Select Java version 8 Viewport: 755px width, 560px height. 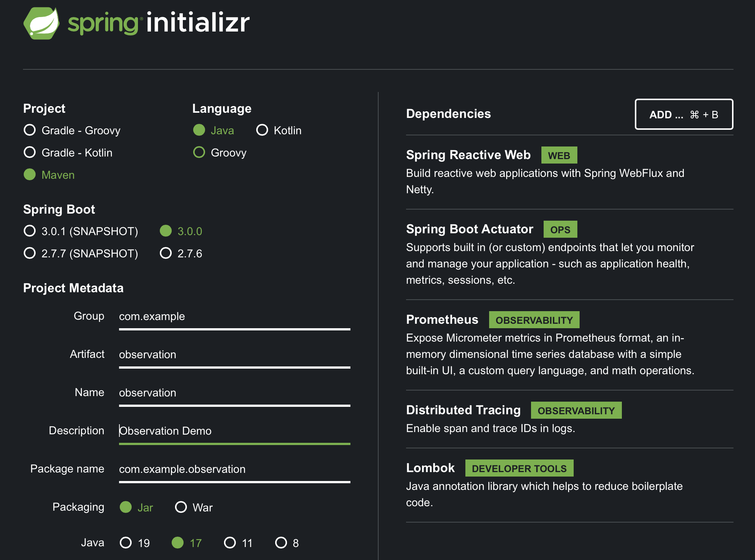point(281,543)
